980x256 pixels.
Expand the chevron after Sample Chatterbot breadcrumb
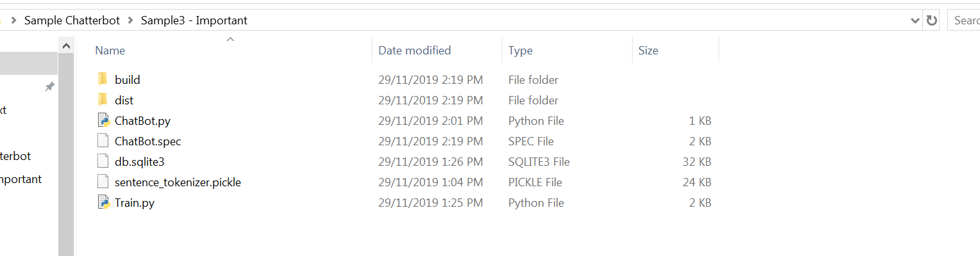click(x=130, y=20)
